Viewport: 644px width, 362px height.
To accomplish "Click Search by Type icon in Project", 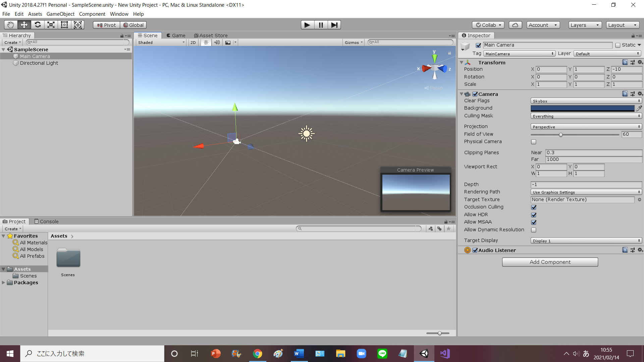I will (431, 229).
